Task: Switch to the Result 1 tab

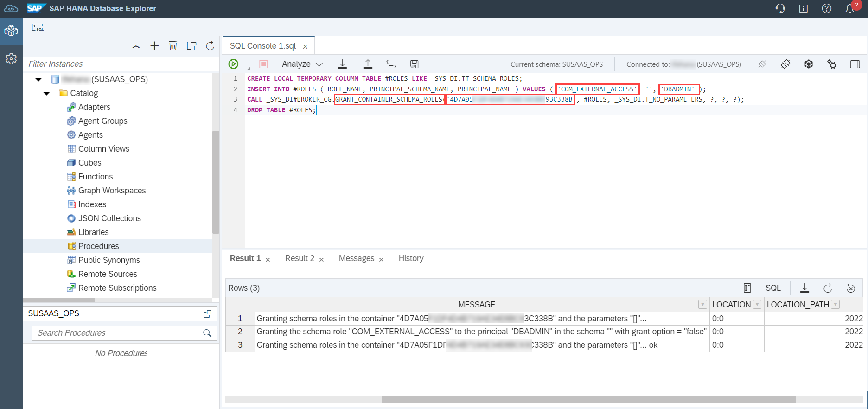Action: tap(245, 258)
